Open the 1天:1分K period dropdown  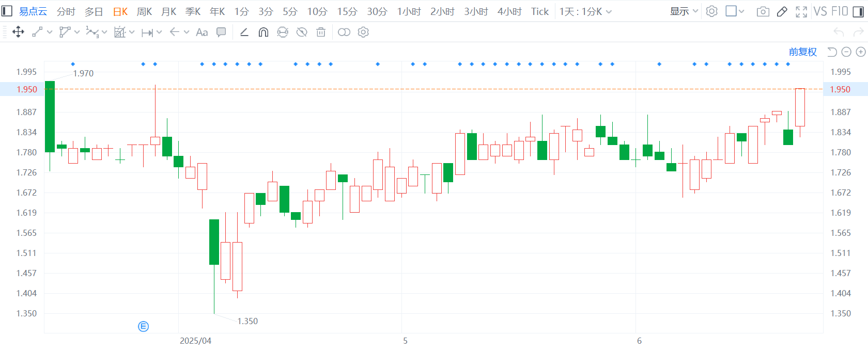pyautogui.click(x=585, y=11)
